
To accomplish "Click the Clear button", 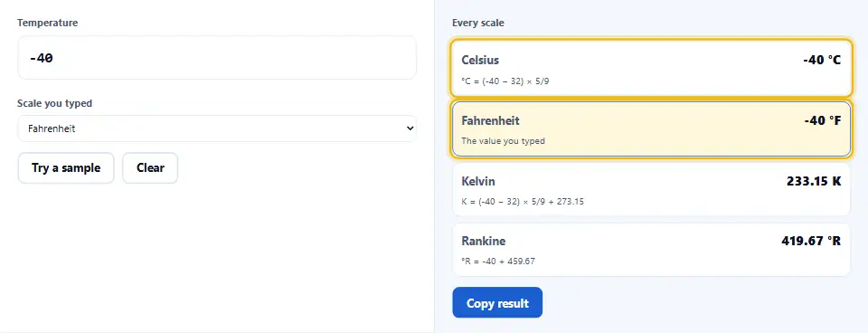I will 150,168.
